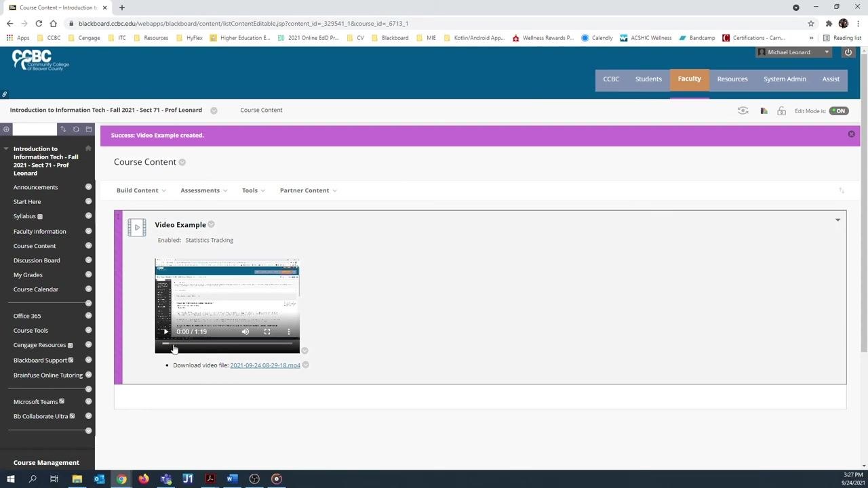
Task: Expand Partner Content dropdown
Action: point(309,190)
